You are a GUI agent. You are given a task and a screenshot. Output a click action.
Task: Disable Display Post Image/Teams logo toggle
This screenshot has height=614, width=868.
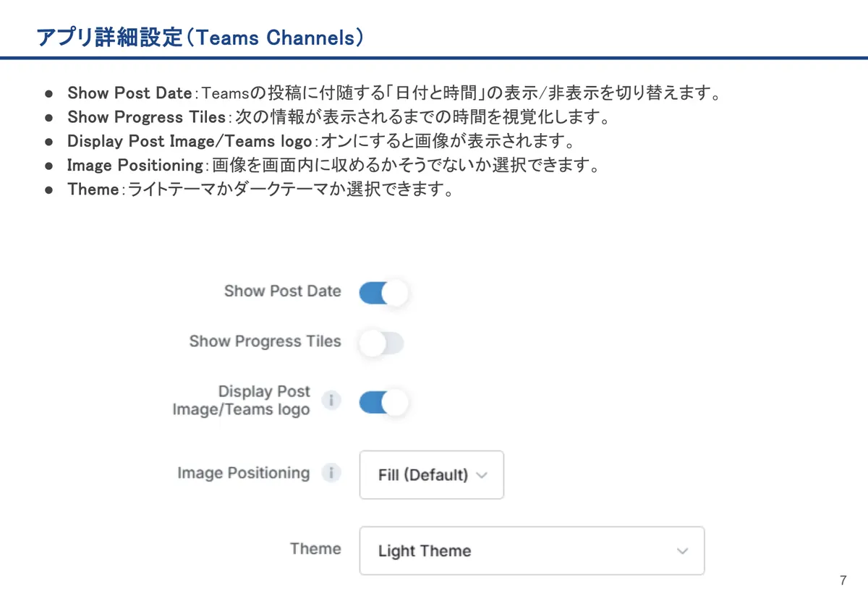point(383,402)
